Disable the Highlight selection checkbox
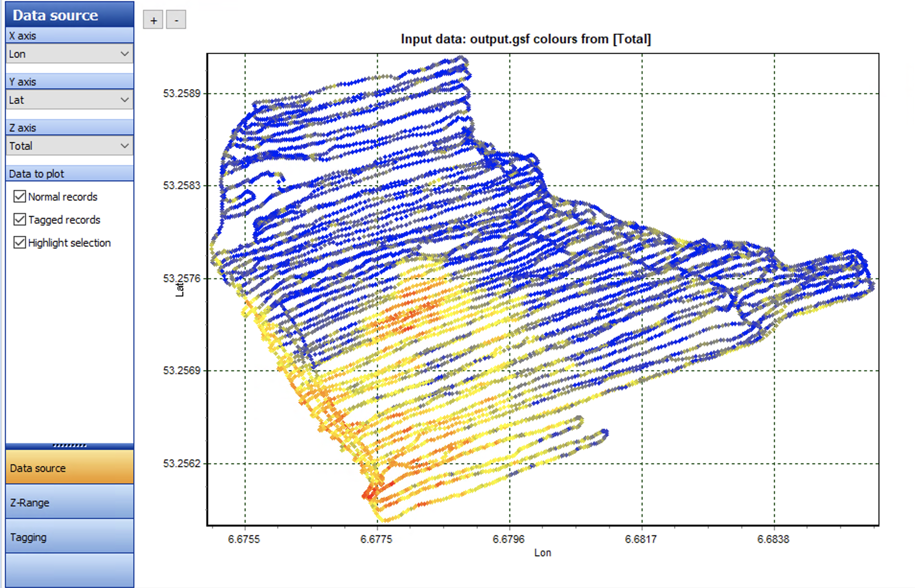 pos(20,243)
